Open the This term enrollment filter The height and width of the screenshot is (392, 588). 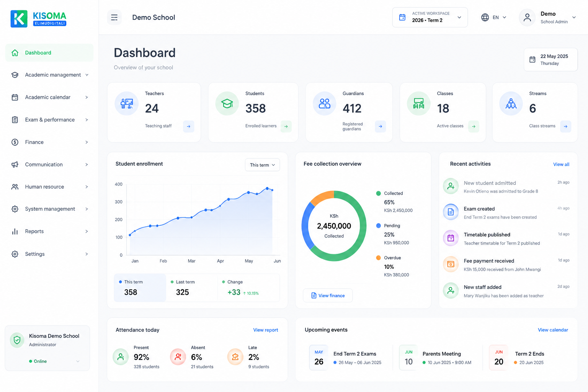pos(262,165)
